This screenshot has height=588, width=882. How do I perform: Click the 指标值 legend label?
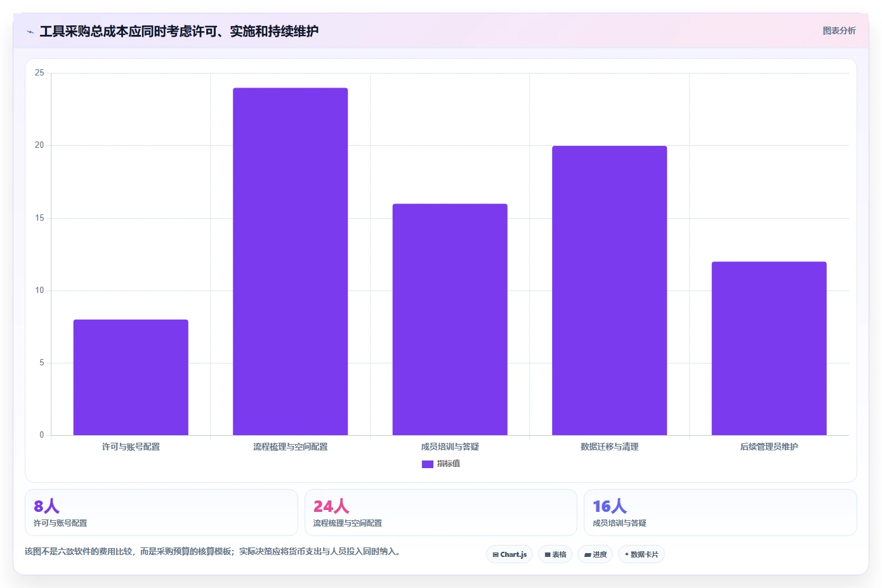449,464
